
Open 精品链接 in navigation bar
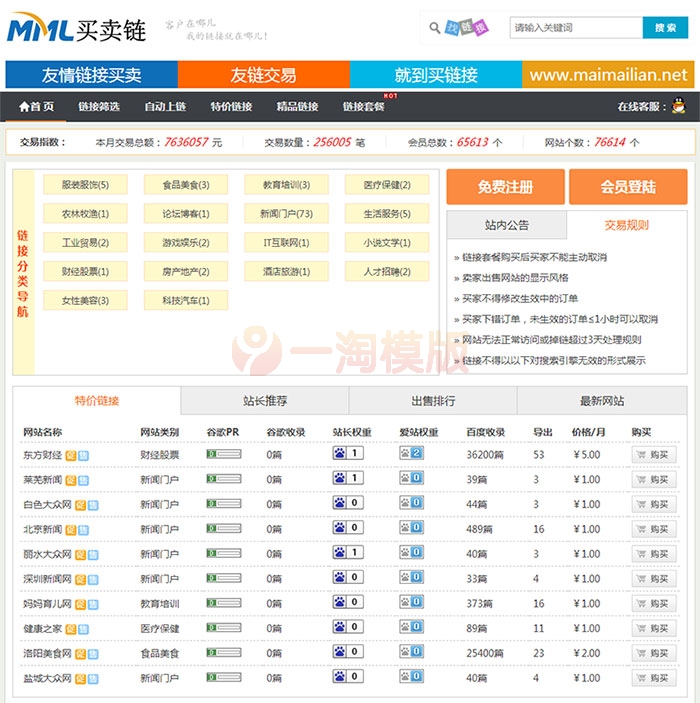[297, 107]
